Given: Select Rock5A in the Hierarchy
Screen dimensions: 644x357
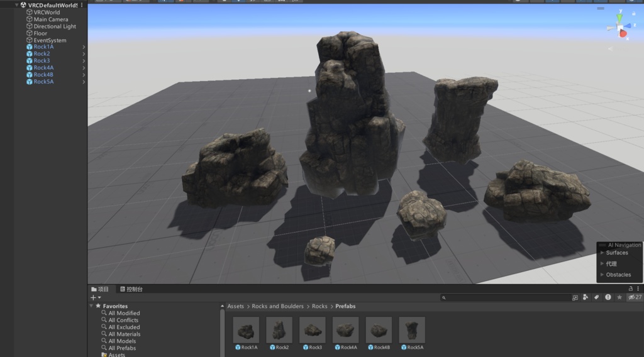Looking at the screenshot, I should point(43,82).
